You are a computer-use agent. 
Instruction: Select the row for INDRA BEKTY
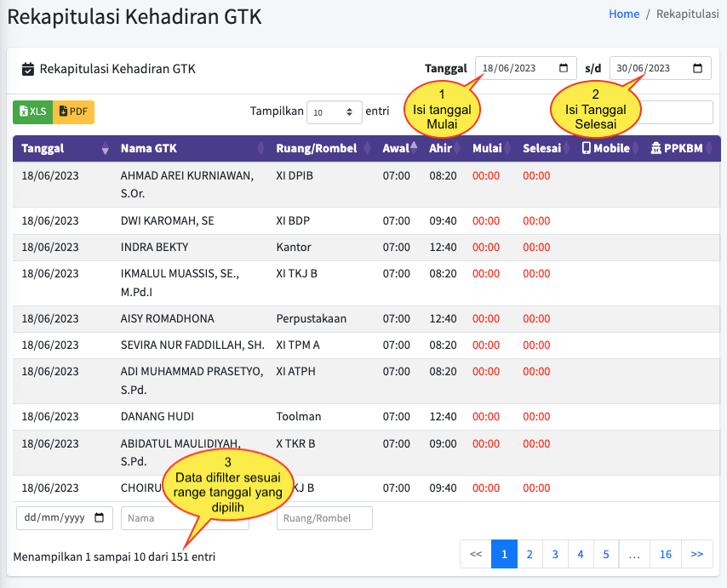point(366,248)
